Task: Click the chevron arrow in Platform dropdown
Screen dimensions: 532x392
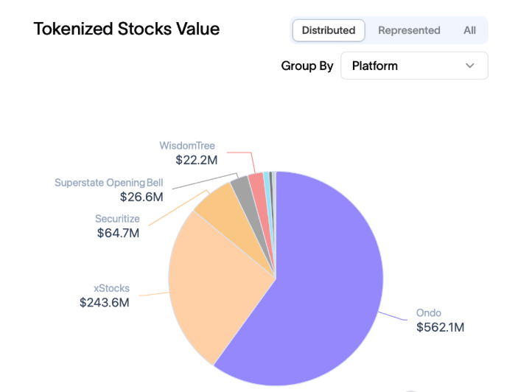Action: pyautogui.click(x=470, y=66)
